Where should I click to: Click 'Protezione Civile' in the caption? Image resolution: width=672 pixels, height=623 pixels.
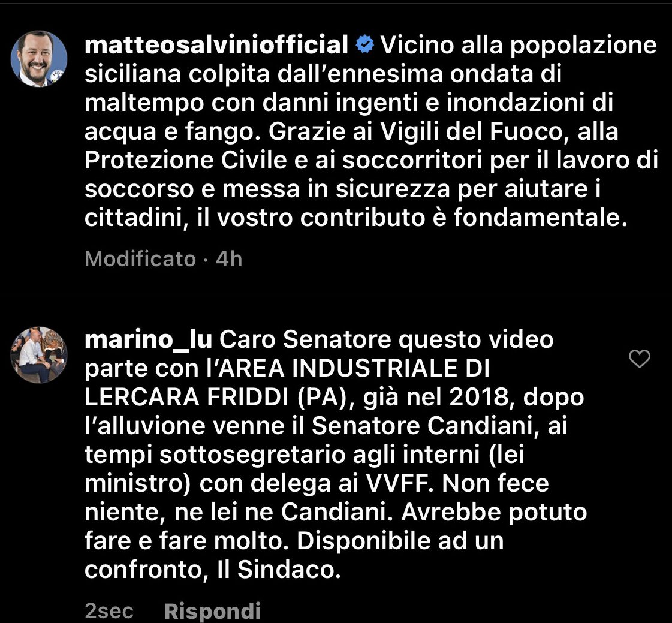coord(186,160)
